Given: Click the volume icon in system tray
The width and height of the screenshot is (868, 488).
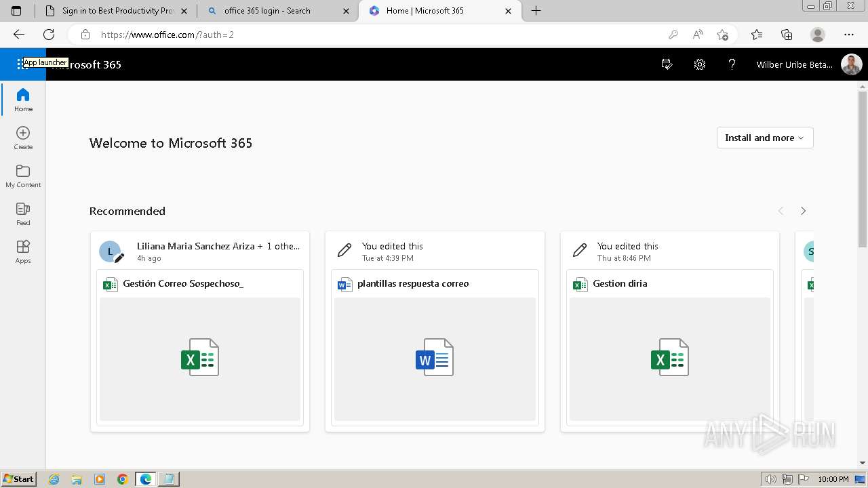Looking at the screenshot, I should (771, 479).
